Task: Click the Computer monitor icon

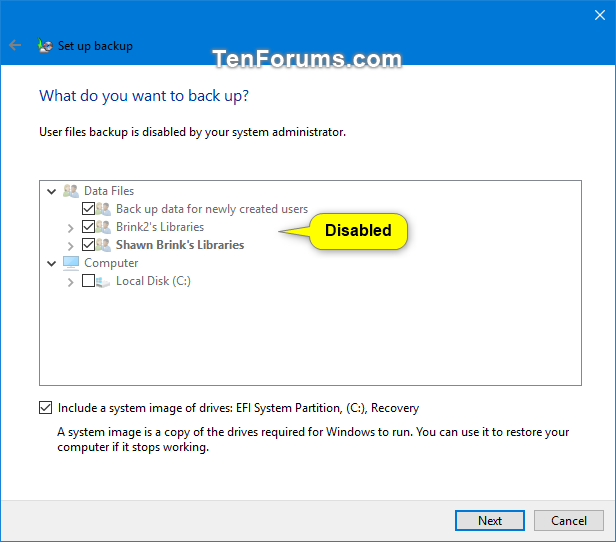Action: pos(71,263)
